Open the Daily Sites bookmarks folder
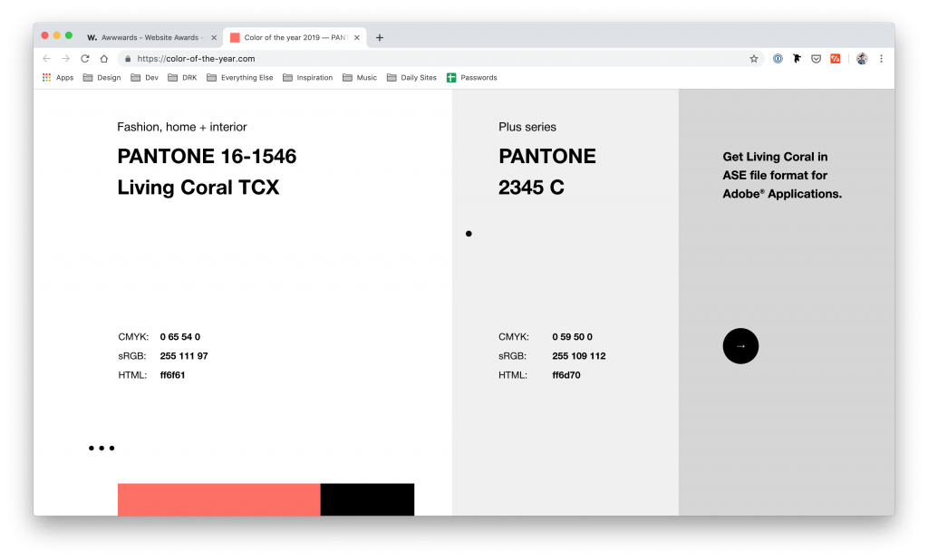The image size is (928, 560). tap(411, 78)
